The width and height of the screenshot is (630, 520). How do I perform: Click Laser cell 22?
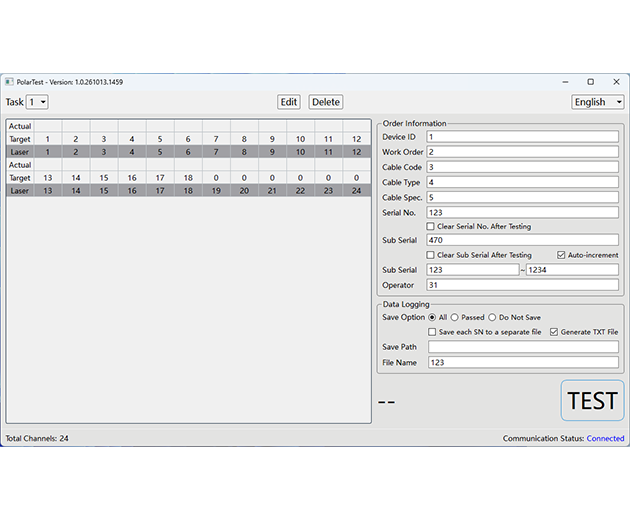[x=301, y=190]
